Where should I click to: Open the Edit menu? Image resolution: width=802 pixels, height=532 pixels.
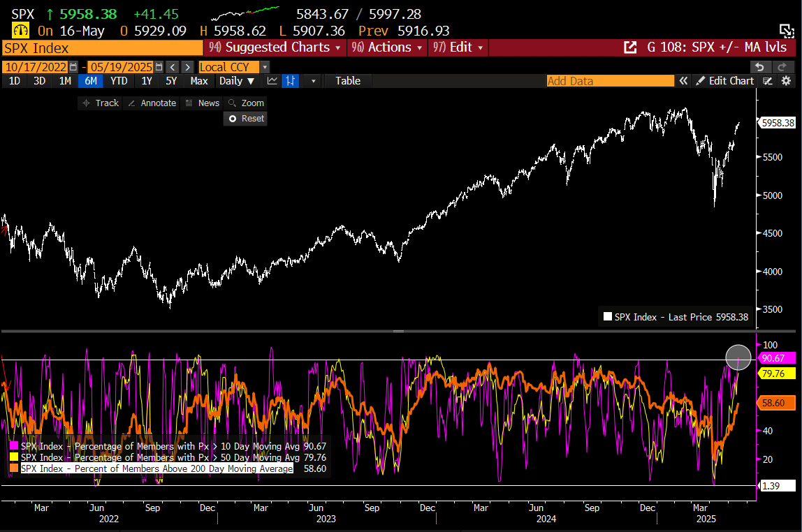coord(458,47)
